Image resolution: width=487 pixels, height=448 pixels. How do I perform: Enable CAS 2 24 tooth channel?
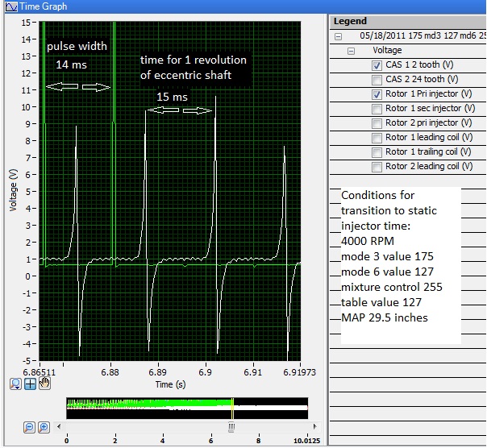click(x=377, y=80)
